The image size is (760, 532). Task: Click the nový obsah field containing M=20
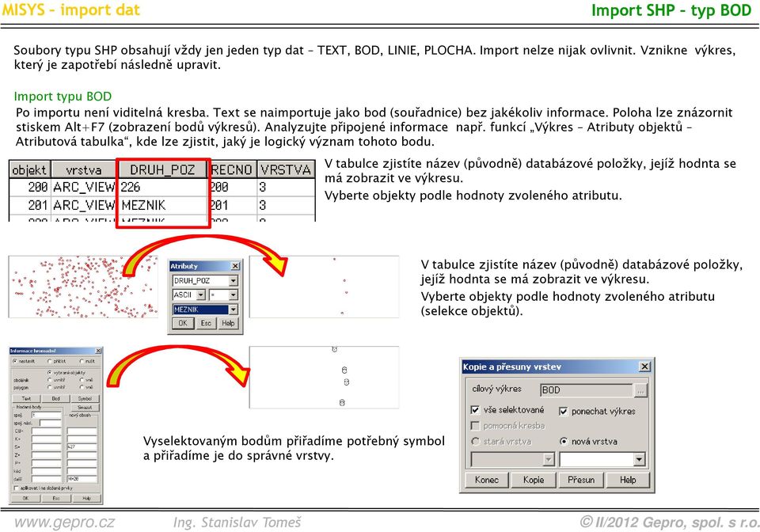point(82,479)
